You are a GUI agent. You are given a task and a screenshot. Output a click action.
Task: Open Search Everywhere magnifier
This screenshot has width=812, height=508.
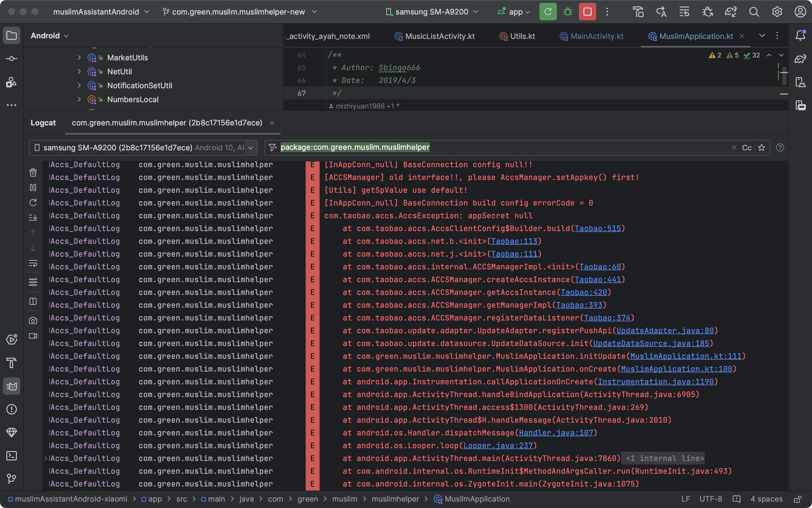click(x=754, y=12)
